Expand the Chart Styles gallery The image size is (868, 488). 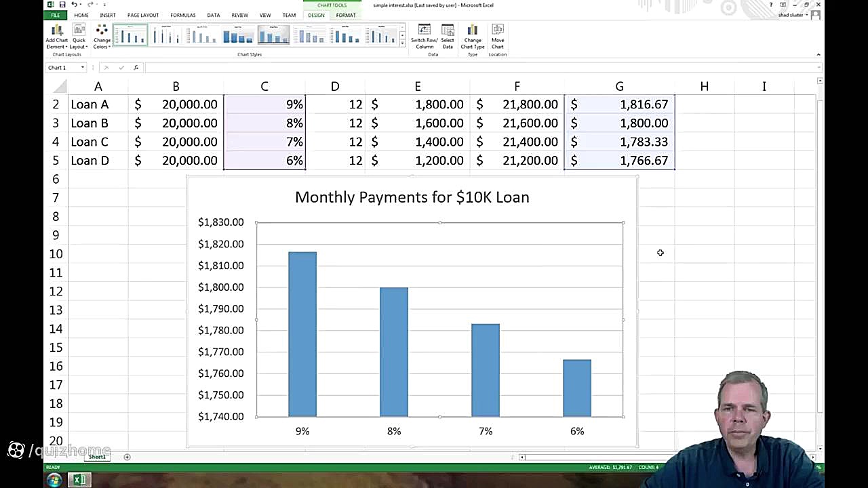click(403, 43)
